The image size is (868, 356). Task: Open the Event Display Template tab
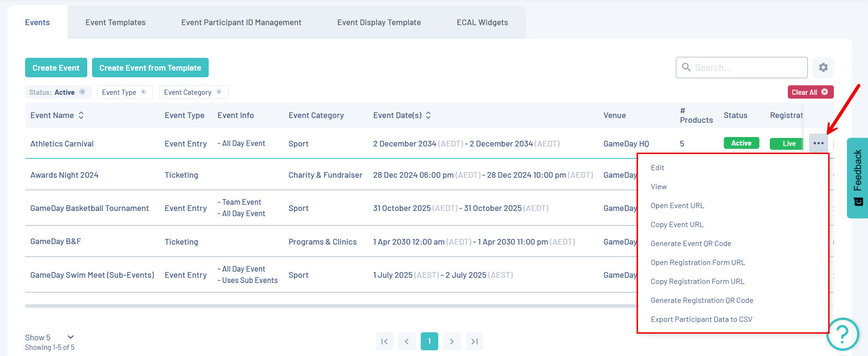379,22
